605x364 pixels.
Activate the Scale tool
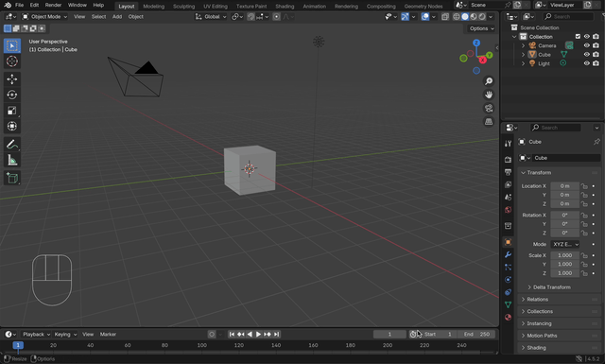pos(12,111)
